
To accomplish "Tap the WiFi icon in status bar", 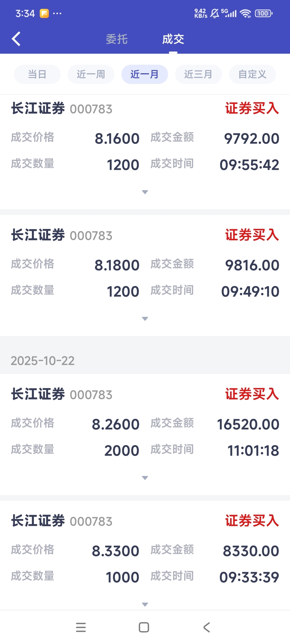I will [x=245, y=13].
